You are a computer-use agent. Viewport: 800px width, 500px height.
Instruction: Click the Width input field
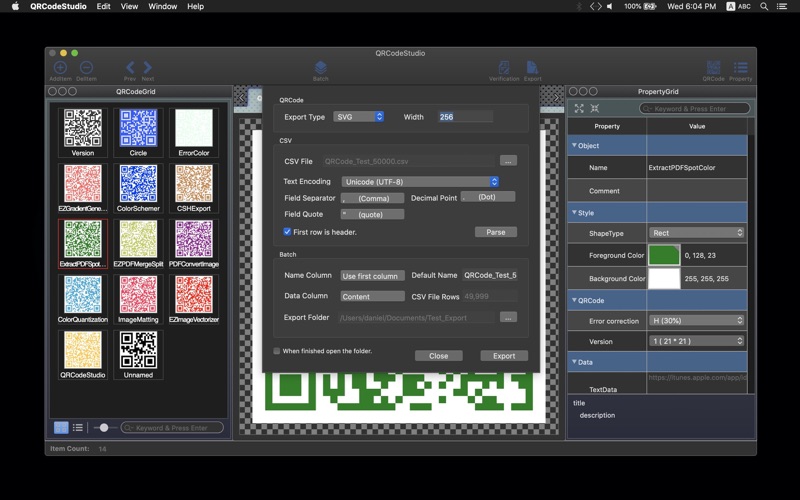465,117
